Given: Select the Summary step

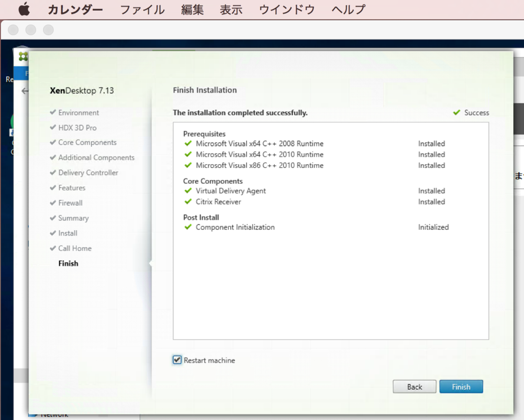Looking at the screenshot, I should [x=74, y=218].
